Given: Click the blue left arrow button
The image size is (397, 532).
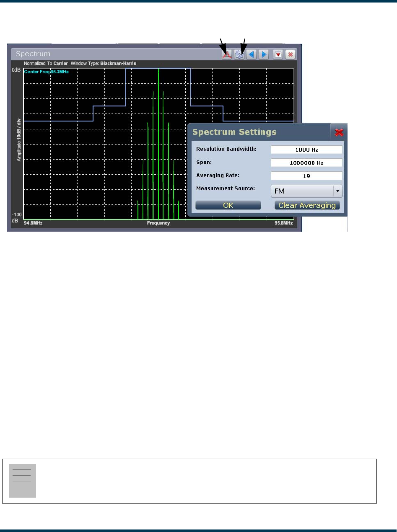Looking at the screenshot, I should click(x=252, y=54).
